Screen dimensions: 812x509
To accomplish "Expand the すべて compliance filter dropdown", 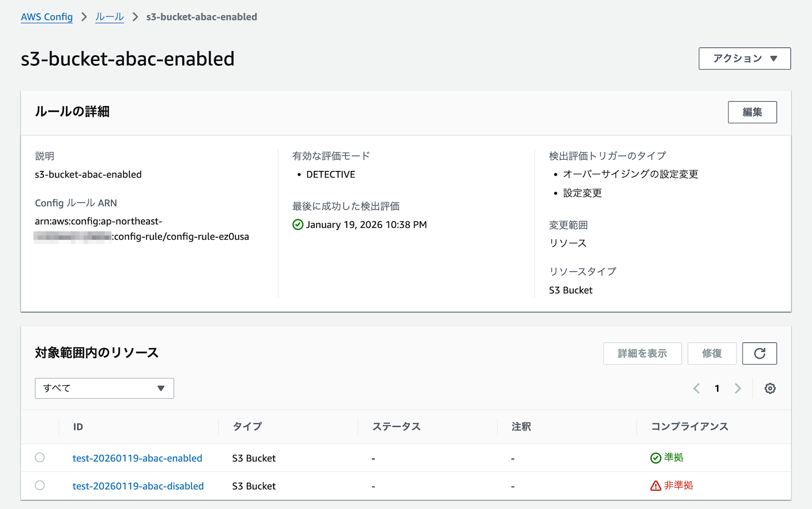I will (x=104, y=388).
